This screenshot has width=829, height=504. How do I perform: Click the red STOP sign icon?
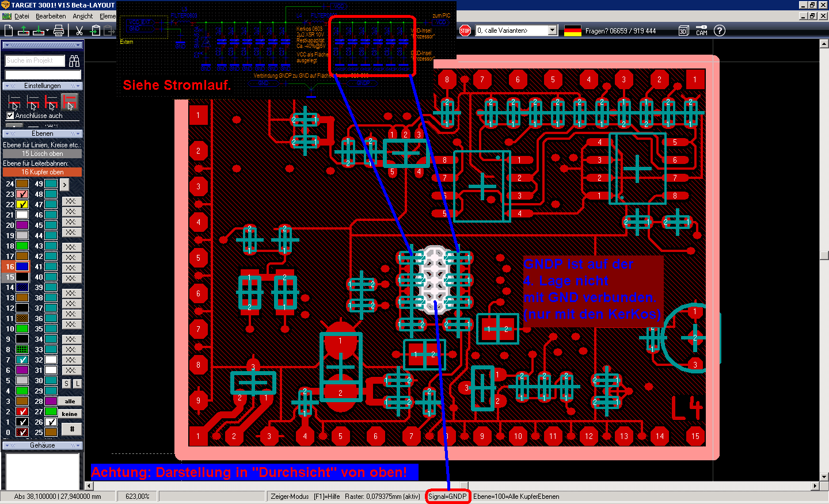[465, 30]
